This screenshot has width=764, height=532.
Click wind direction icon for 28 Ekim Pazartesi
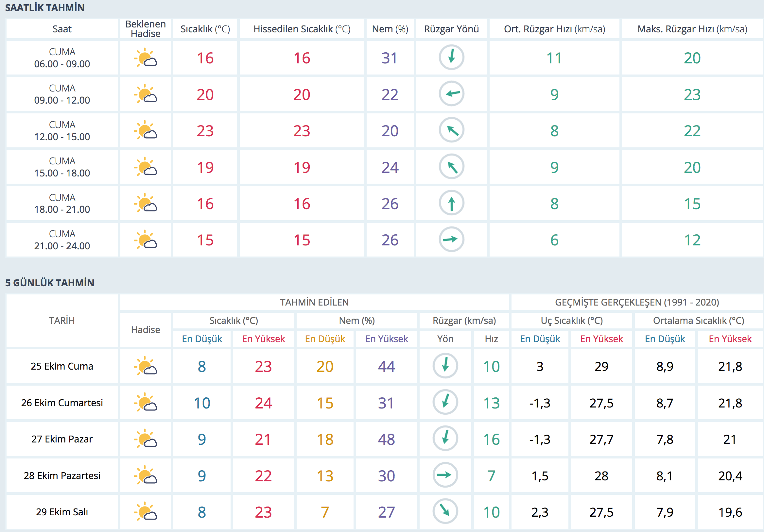445,475
